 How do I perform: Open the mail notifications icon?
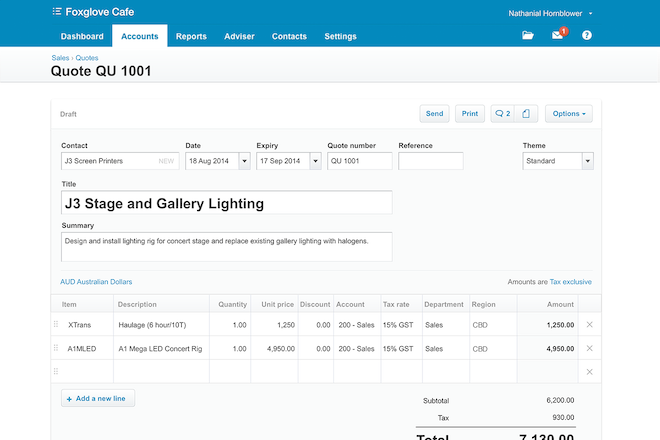coord(558,36)
